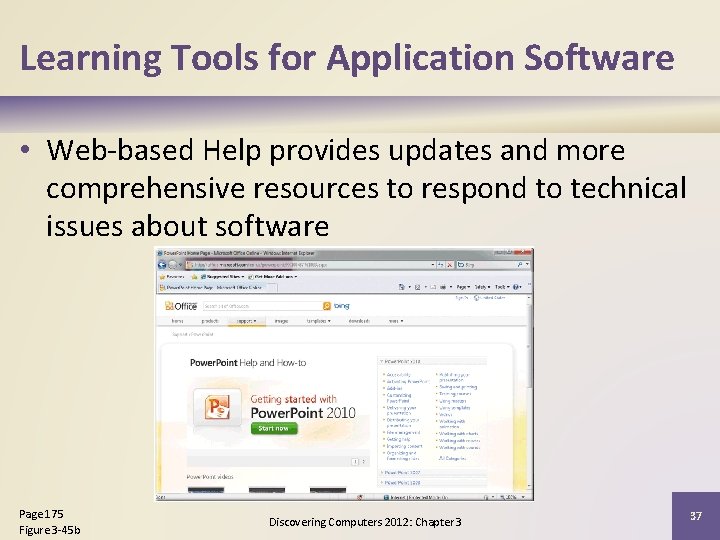Open first PowerPoint video thumbnail

point(206,490)
